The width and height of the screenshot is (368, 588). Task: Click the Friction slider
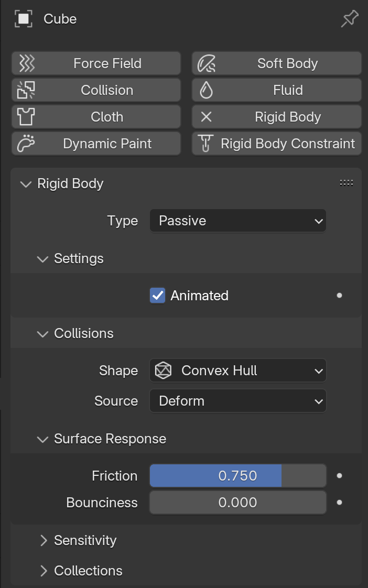pos(238,476)
